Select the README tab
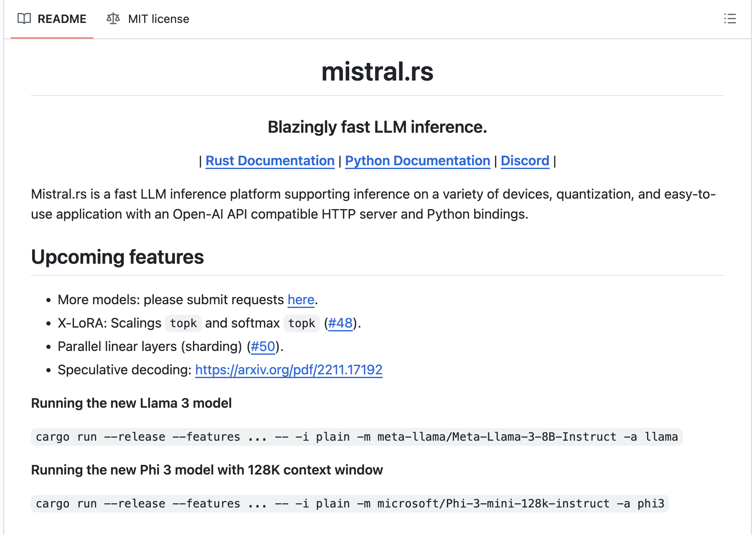 click(x=61, y=19)
